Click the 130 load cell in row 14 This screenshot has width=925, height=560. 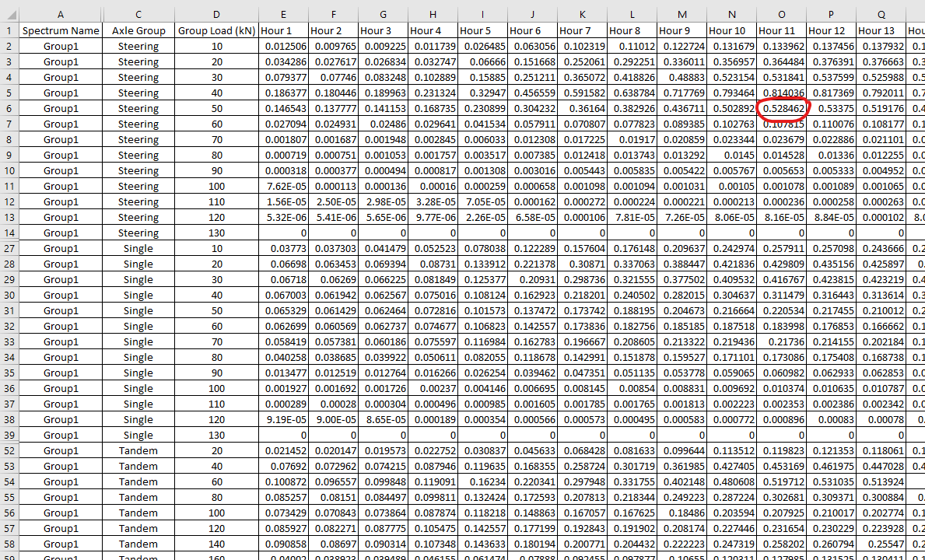point(216,233)
